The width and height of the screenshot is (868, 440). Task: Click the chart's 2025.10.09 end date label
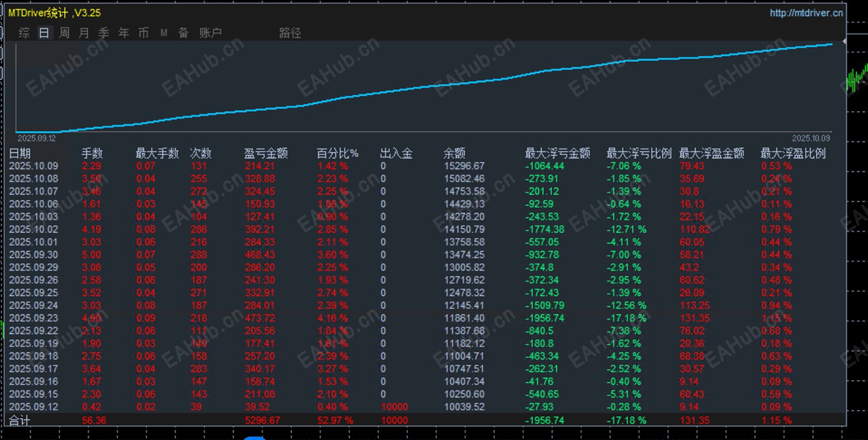pyautogui.click(x=811, y=138)
